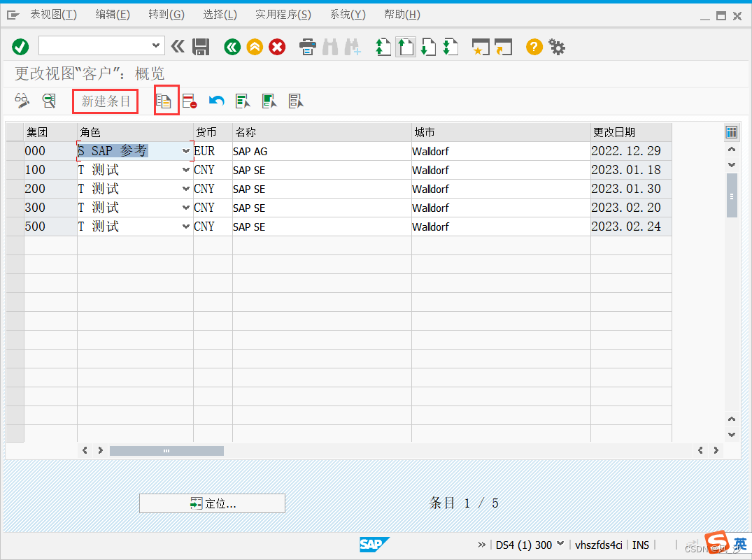Open the 编辑(E) menu
This screenshot has width=752, height=560.
click(112, 15)
